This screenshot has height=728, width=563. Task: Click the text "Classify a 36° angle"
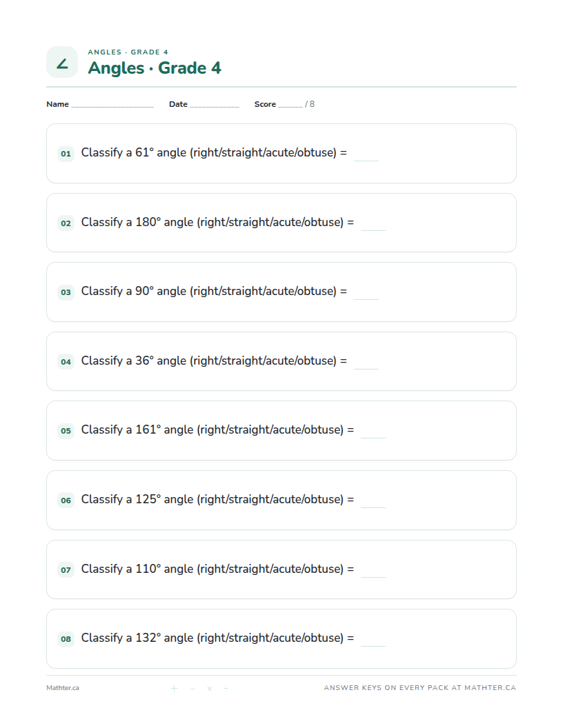pos(134,361)
